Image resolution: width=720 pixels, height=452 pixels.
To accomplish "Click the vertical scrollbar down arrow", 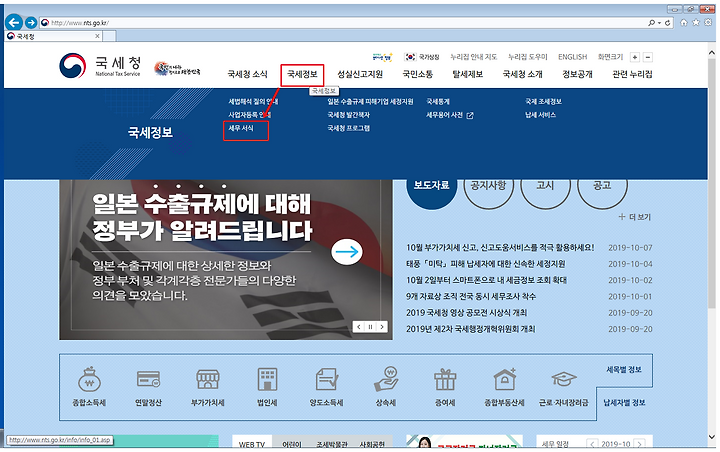I will [x=712, y=437].
